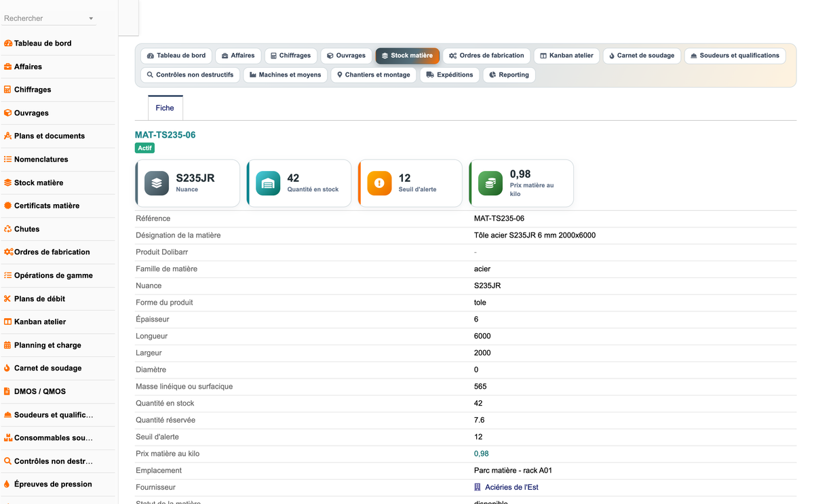Click the Stock matière layers icon in sidebar
The height and width of the screenshot is (504, 814).
click(8, 182)
